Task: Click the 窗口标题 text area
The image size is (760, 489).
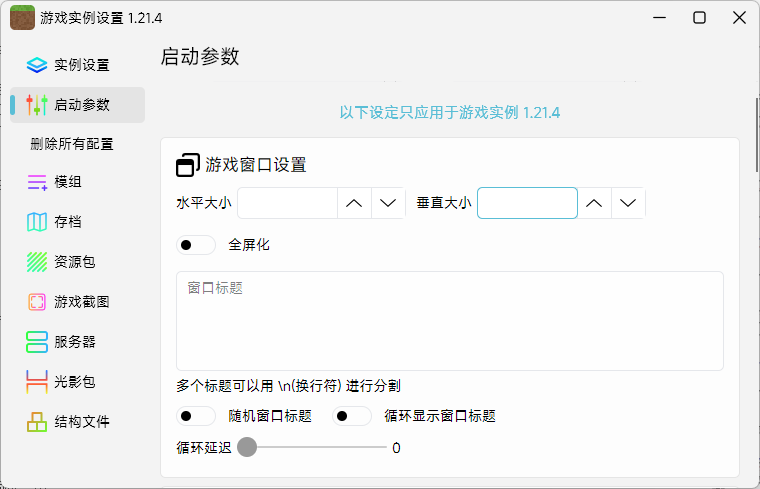Action: [x=449, y=320]
